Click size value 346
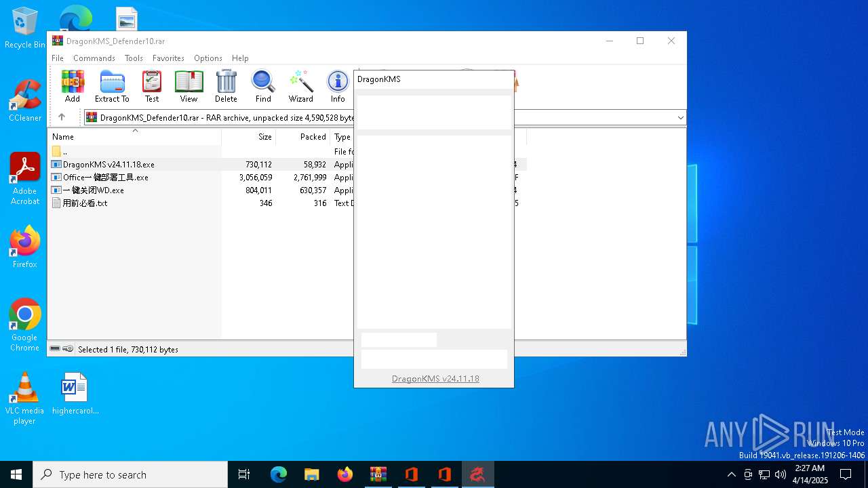This screenshot has width=868, height=488. pos(266,203)
